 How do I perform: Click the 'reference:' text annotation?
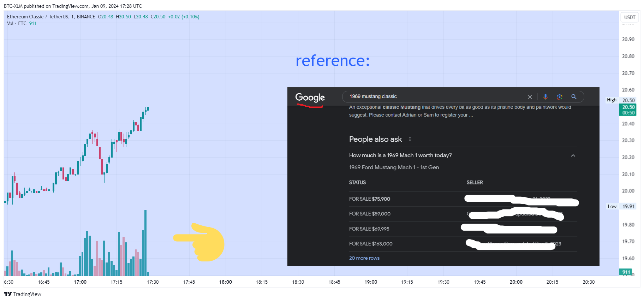tap(333, 61)
